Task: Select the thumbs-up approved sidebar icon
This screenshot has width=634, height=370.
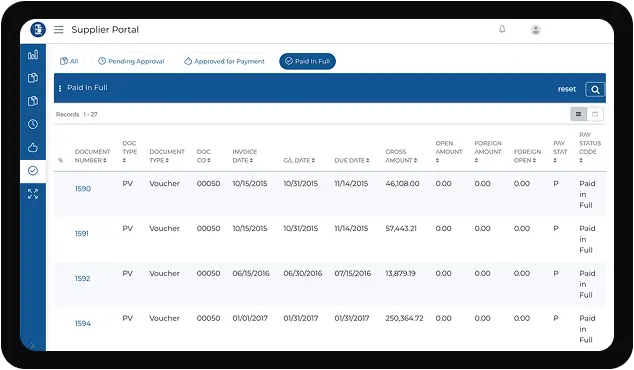Action: [33, 147]
